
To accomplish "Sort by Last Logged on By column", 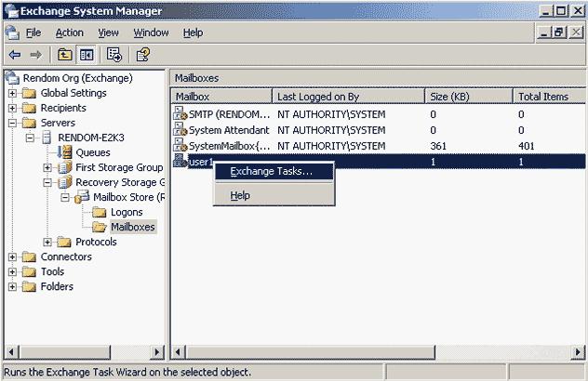I will [316, 97].
